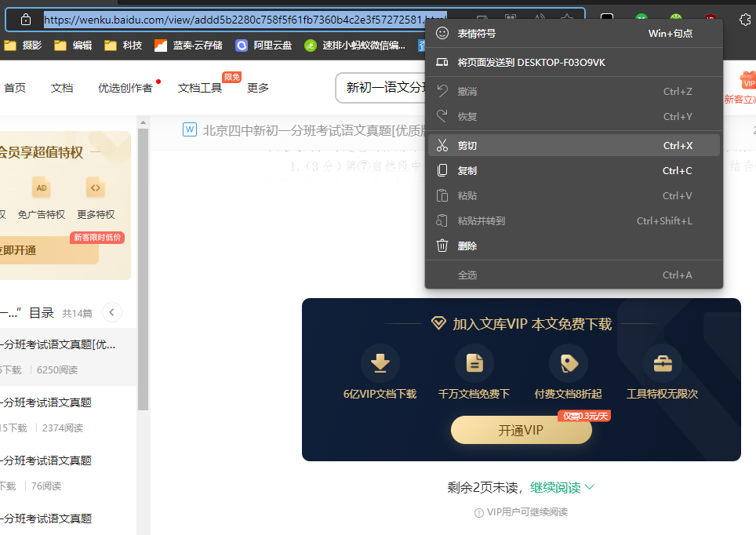Collapse the 目录 panel with the chevron button
Viewport: 756px width, 535px height.
[x=112, y=312]
